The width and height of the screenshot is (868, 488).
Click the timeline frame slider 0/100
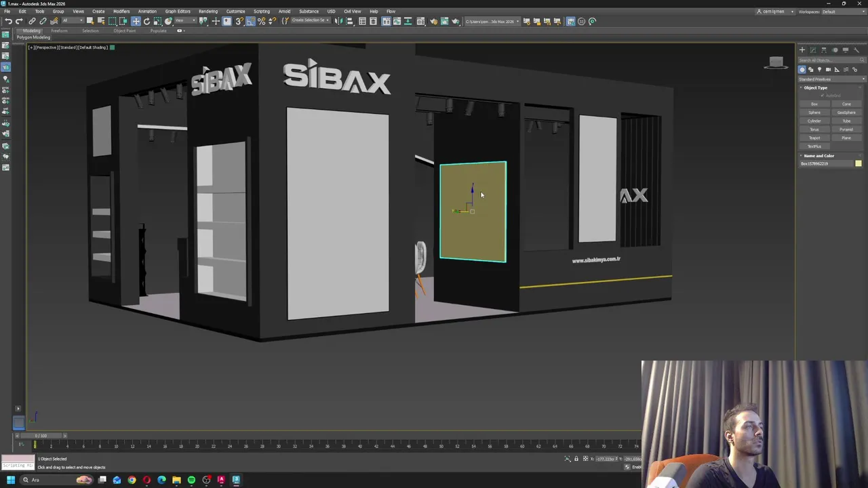42,436
